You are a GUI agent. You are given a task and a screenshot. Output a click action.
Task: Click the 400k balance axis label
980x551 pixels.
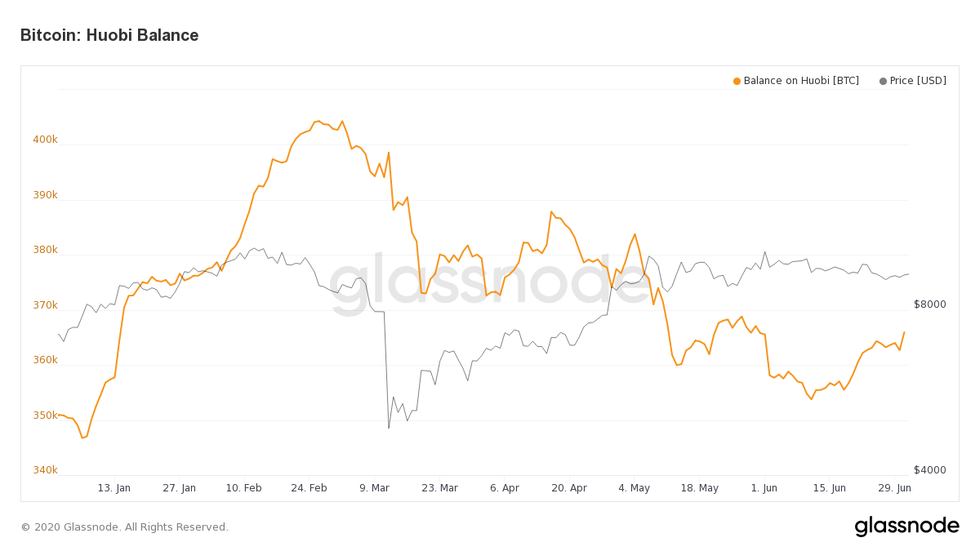coord(45,140)
